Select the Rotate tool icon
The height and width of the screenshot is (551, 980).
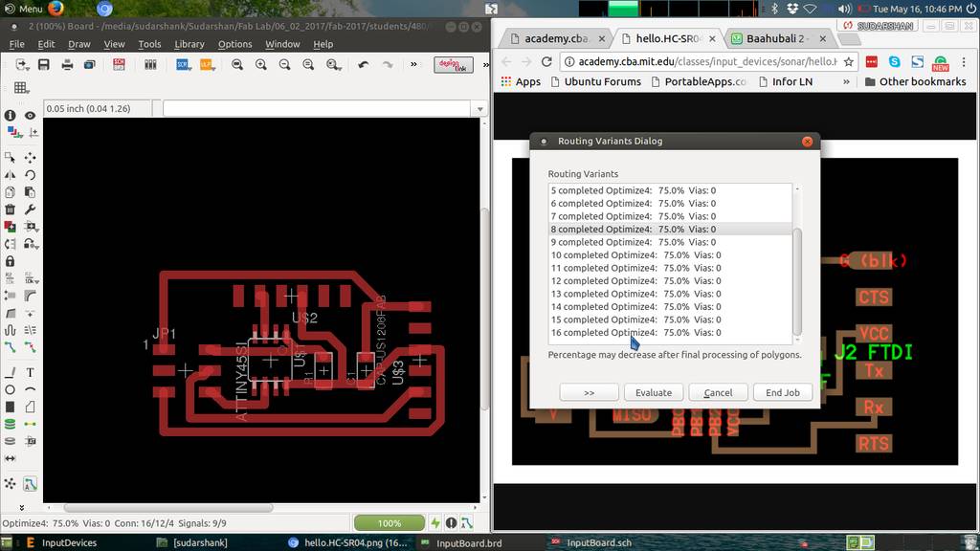click(30, 175)
